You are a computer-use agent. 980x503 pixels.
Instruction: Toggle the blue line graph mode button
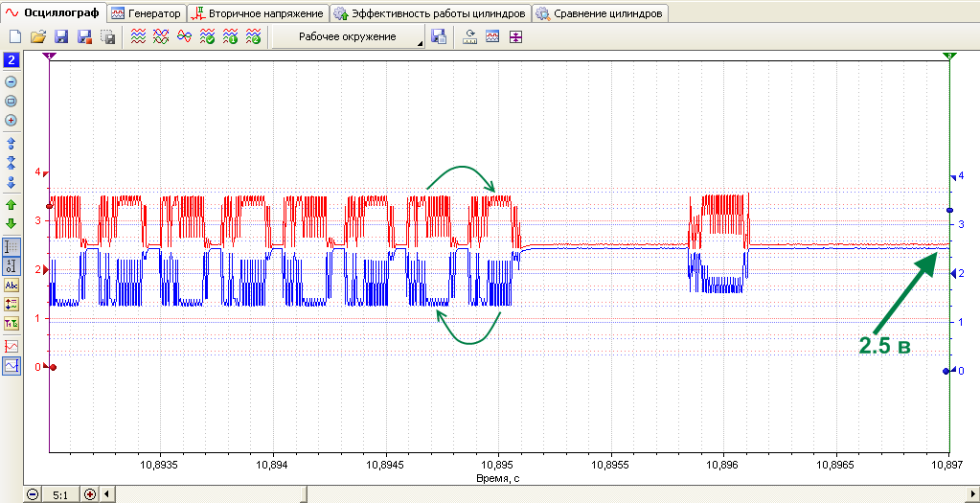[11, 366]
